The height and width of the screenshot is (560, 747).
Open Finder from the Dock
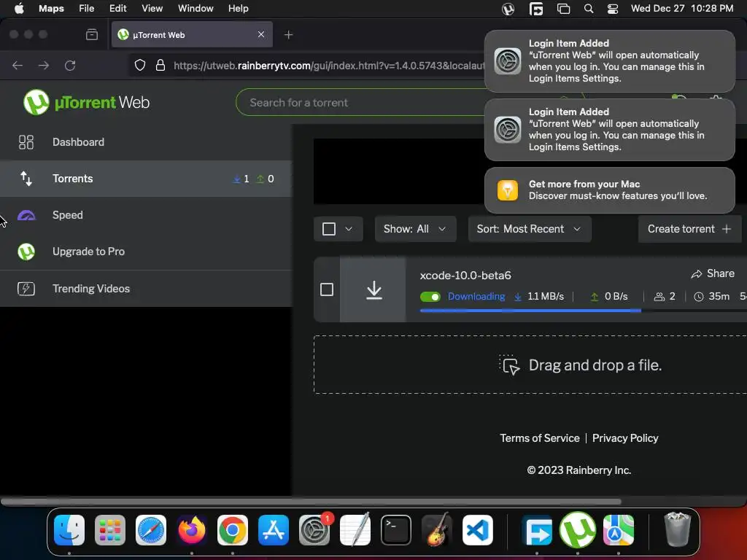point(69,530)
